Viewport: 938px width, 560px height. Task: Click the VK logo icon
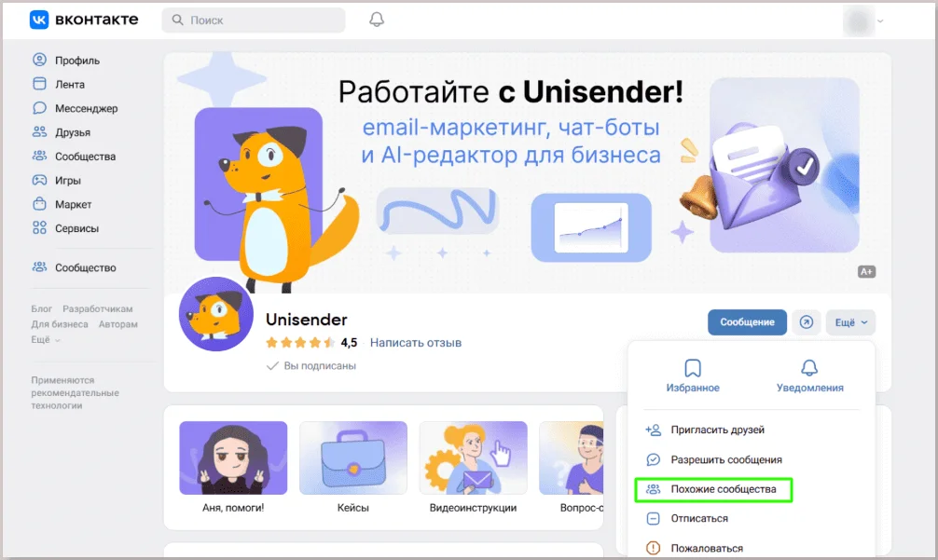coord(39,20)
